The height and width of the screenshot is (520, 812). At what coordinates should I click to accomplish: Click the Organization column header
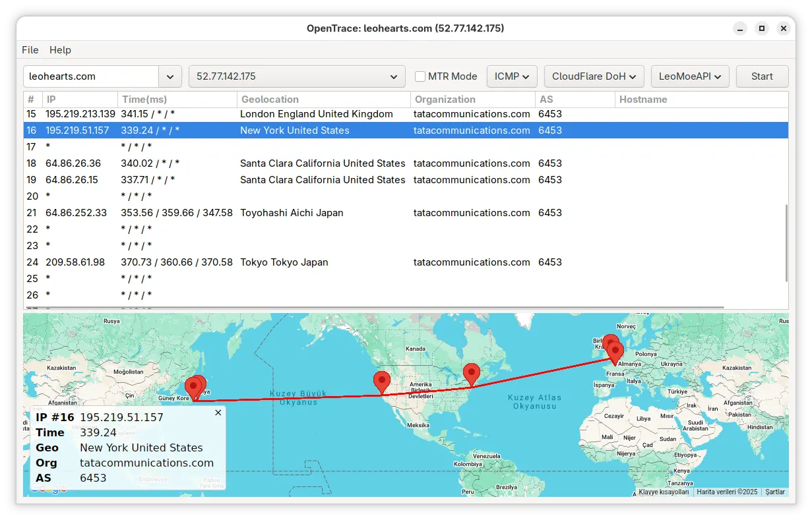point(472,100)
